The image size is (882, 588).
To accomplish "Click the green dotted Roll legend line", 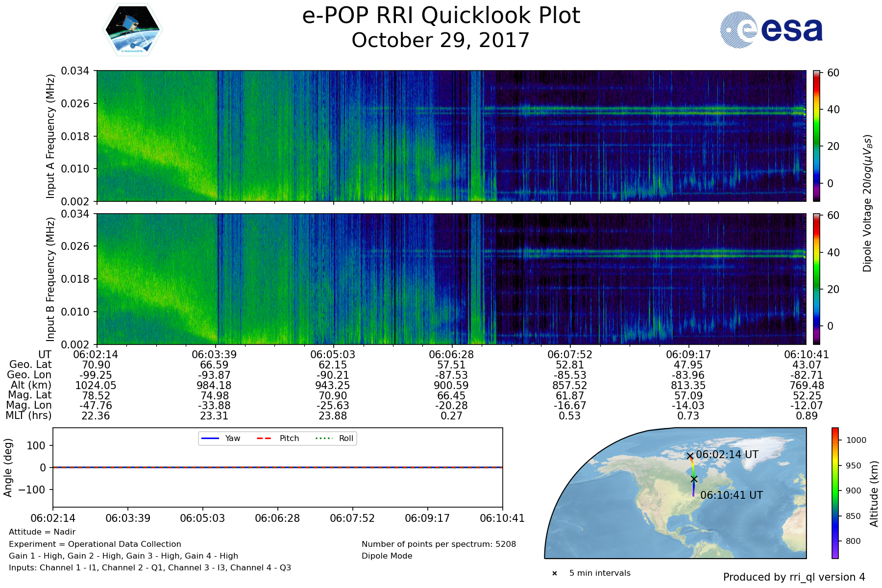I will click(x=323, y=439).
